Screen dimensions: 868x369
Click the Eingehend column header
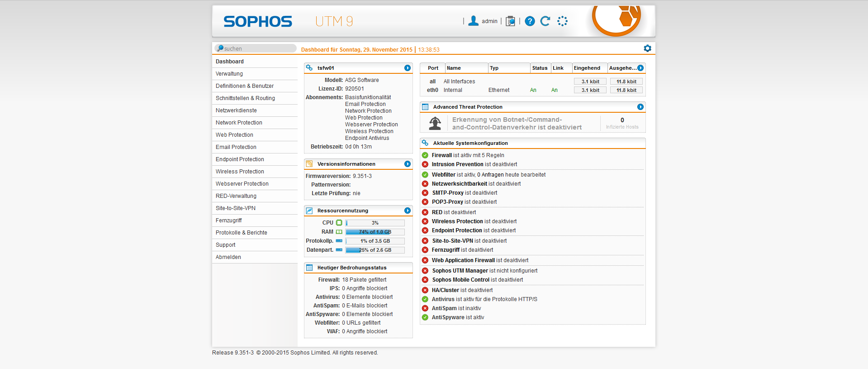point(590,68)
